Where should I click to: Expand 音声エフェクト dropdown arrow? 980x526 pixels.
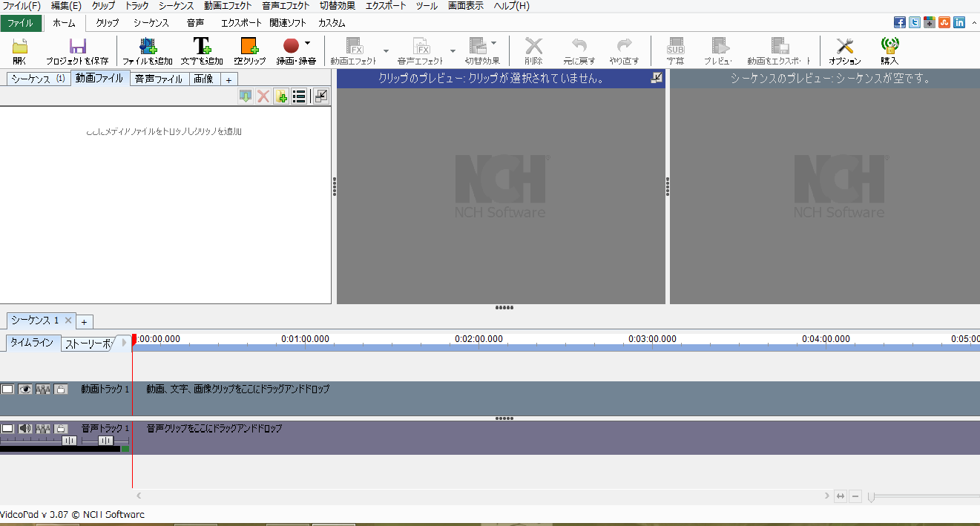[x=453, y=52]
